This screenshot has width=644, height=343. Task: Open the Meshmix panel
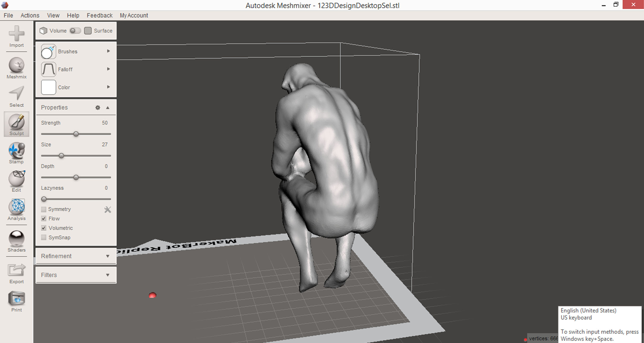(x=17, y=68)
